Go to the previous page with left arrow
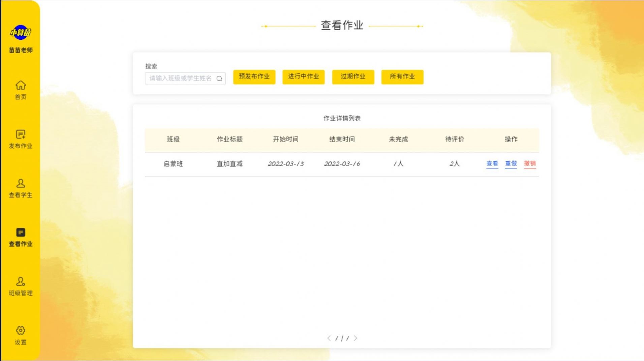Image resolution: width=644 pixels, height=361 pixels. 329,338
